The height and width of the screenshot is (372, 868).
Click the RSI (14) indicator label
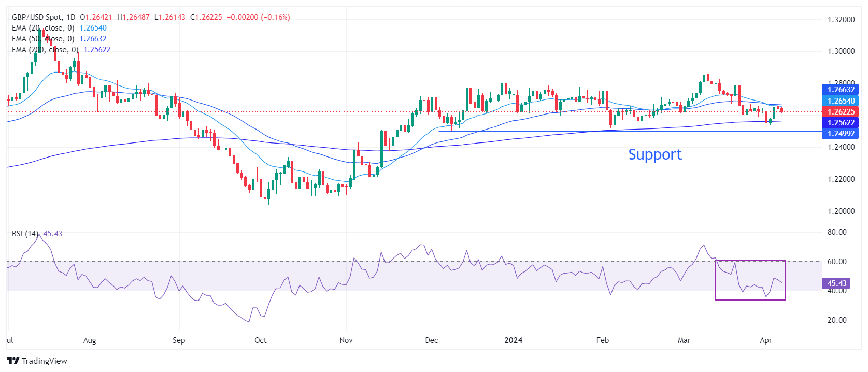25,234
